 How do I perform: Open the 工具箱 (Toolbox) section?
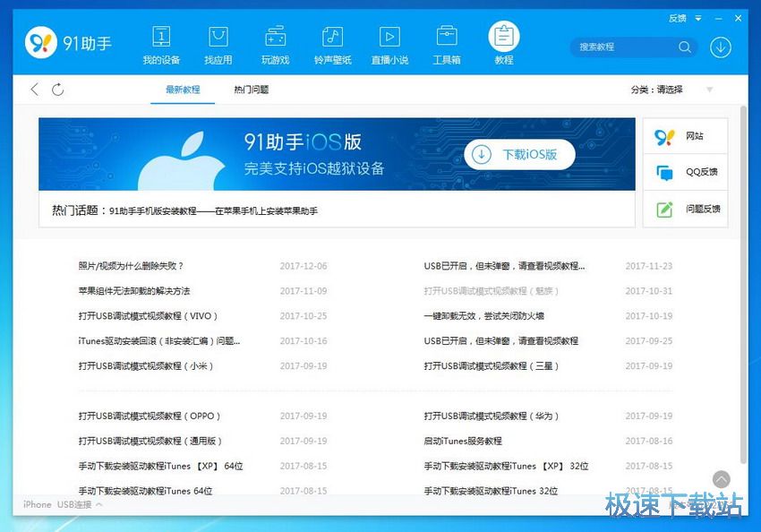click(447, 46)
